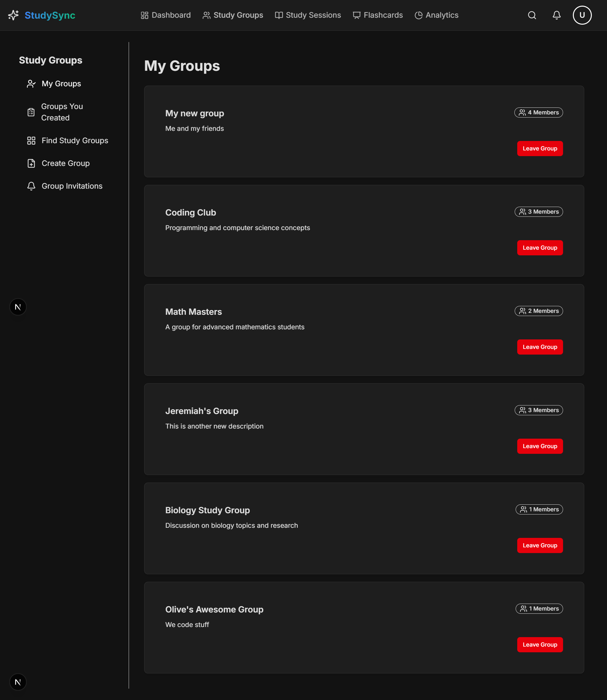
Task: Switch to the Analytics page
Action: coord(436,15)
